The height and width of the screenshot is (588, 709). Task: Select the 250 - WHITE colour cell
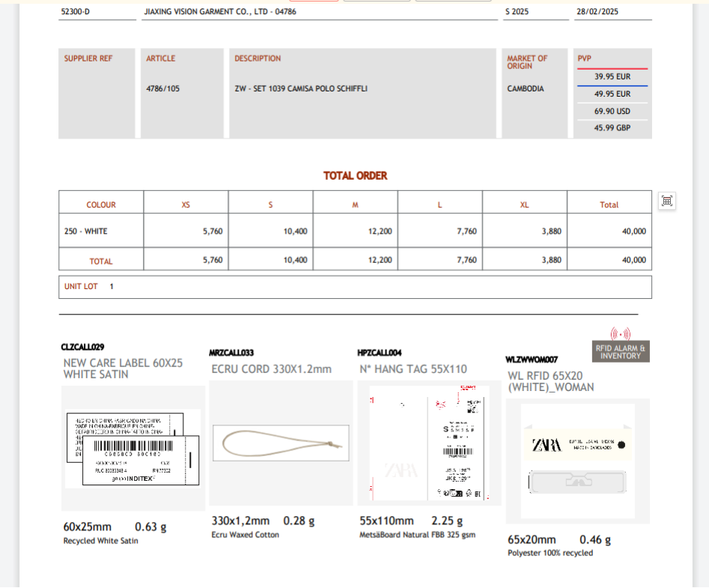tap(86, 231)
